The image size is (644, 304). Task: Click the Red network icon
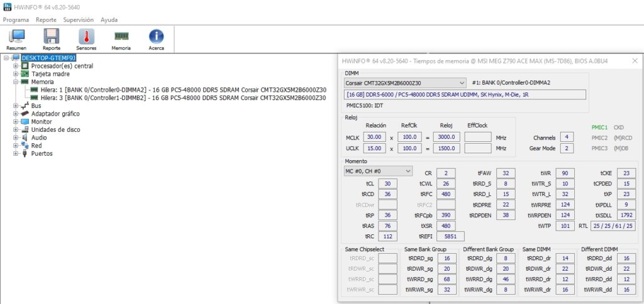25,146
